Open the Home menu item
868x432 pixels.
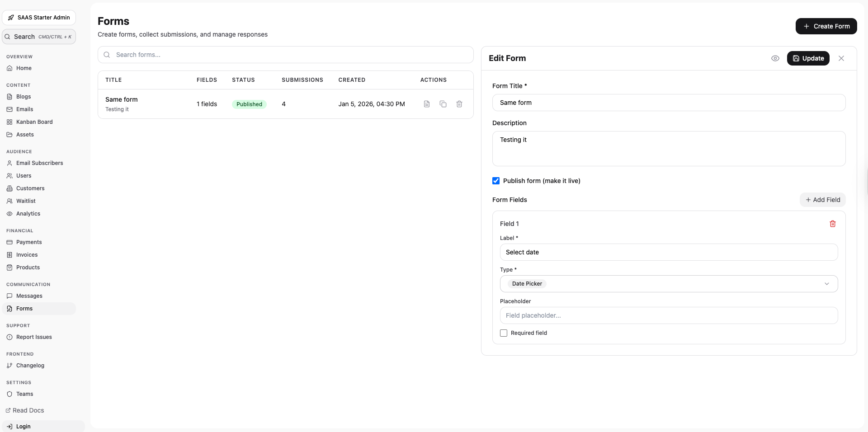[x=39, y=68]
